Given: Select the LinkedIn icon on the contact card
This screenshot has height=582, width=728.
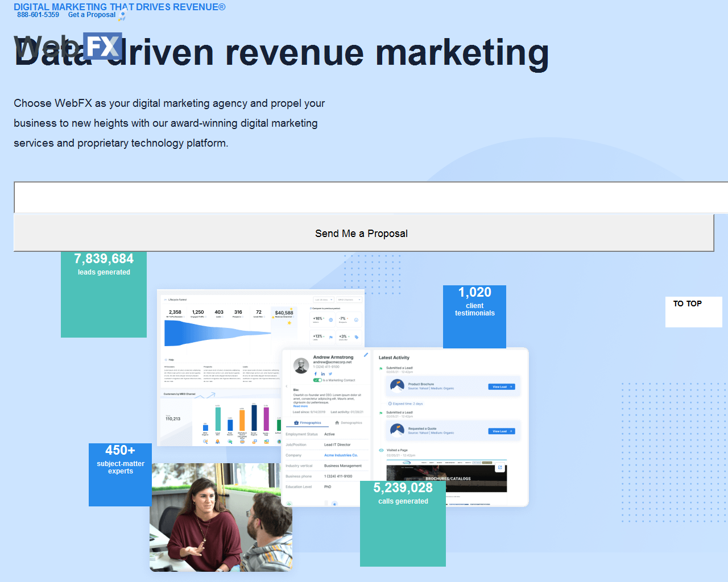Looking at the screenshot, I should (323, 374).
